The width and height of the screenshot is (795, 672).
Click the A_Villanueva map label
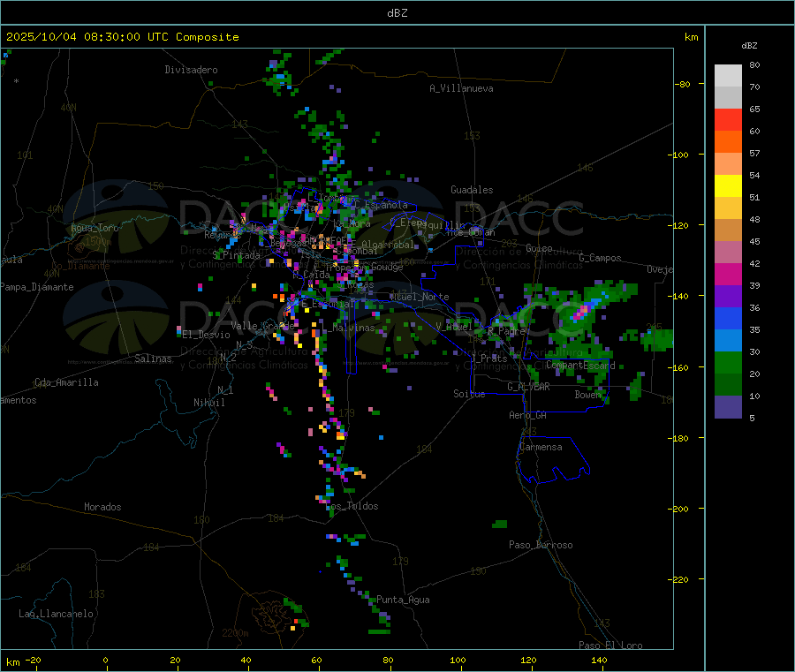[x=461, y=88]
